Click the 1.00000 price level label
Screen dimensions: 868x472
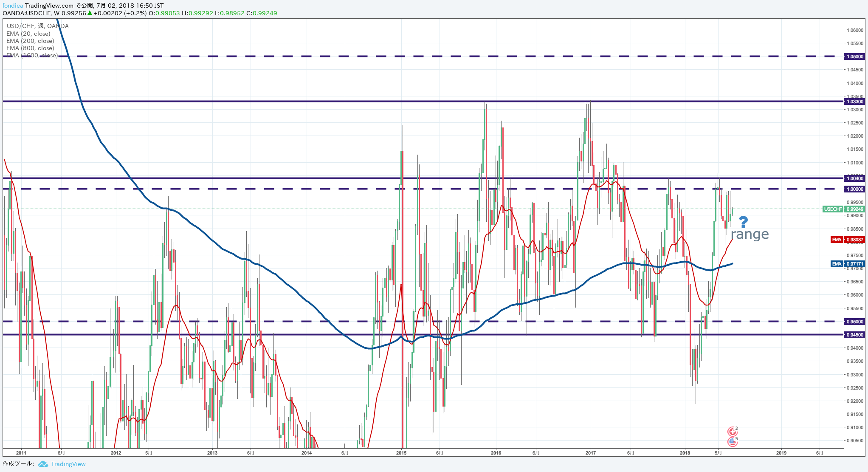854,189
